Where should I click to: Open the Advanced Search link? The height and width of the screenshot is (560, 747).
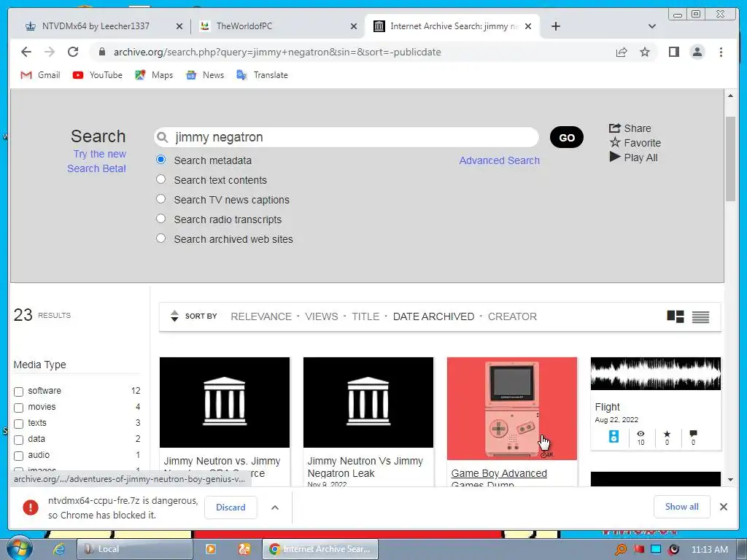499,160
